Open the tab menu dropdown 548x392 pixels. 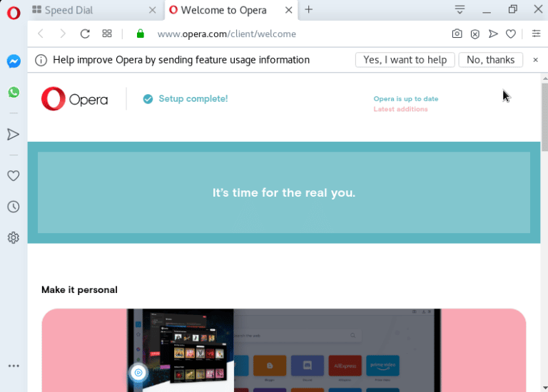(x=460, y=9)
